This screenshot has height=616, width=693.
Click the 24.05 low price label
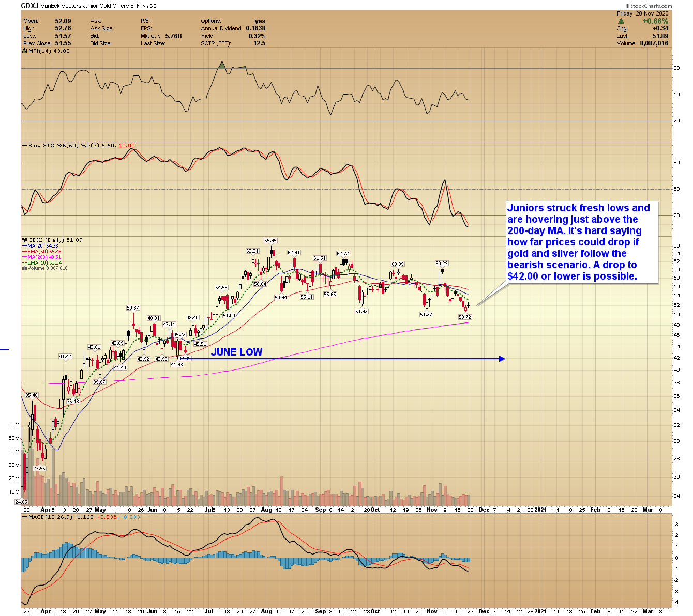coord(21,502)
